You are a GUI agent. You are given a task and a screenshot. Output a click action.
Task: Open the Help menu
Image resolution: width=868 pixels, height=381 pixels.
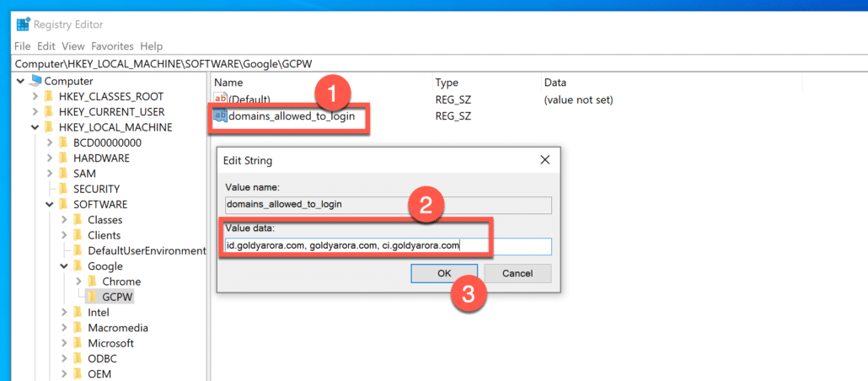[151, 46]
